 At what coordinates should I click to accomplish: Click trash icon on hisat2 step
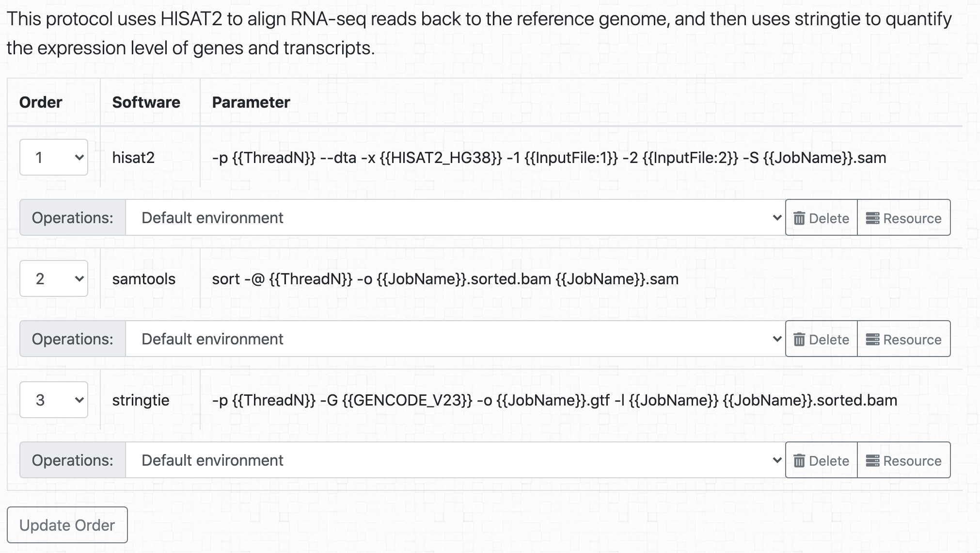click(799, 218)
